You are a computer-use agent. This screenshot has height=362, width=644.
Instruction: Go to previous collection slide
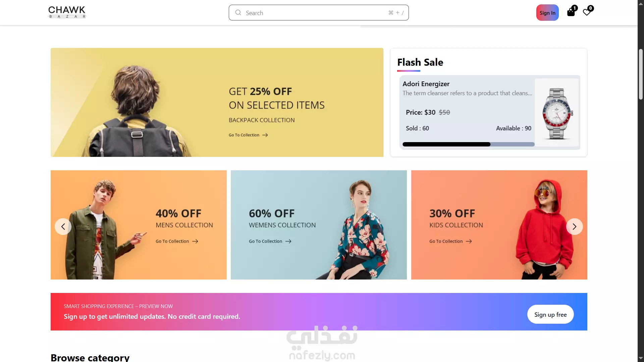[63, 227]
